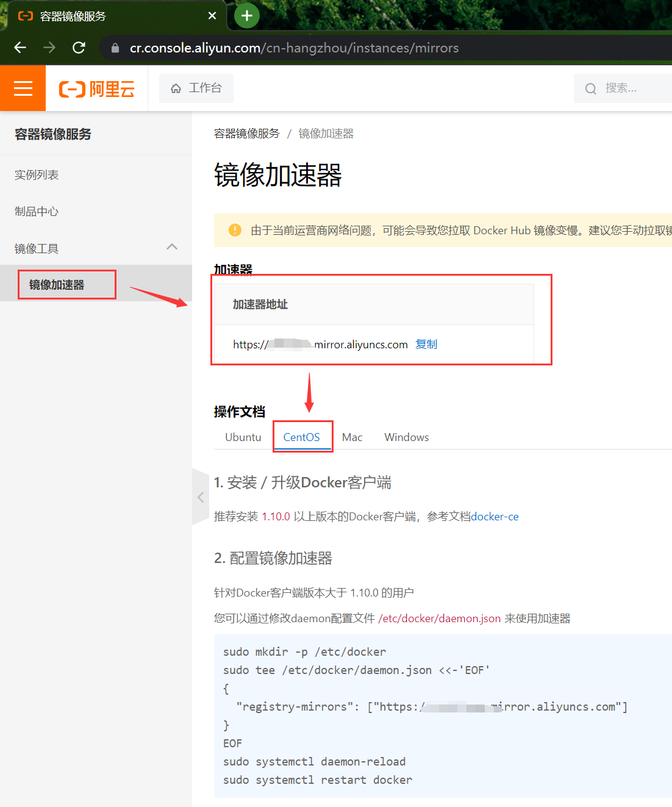
Task: Click the '2. 配置镜像加速器' heading
Action: (273, 558)
